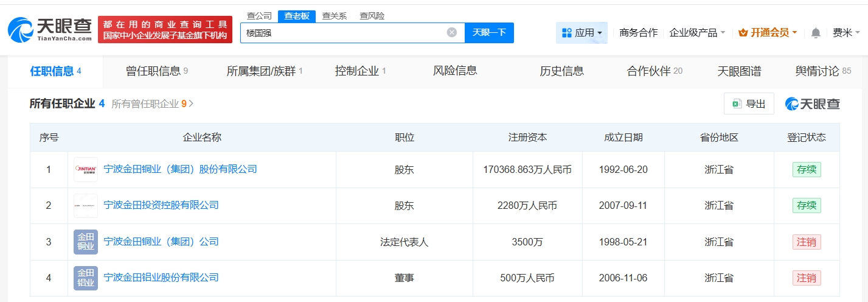The width and height of the screenshot is (868, 302).
Task: Clear the search box with X icon
Action: tap(451, 32)
